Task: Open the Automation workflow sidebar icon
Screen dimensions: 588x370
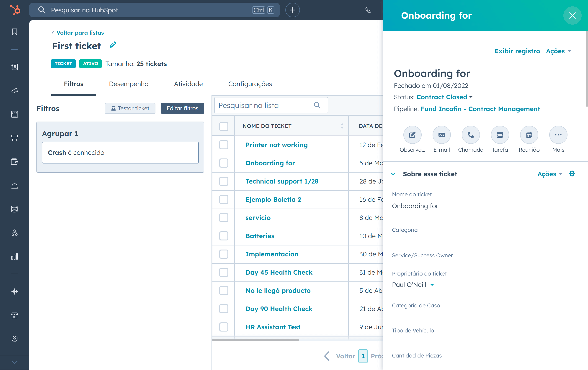Action: pos(15,233)
